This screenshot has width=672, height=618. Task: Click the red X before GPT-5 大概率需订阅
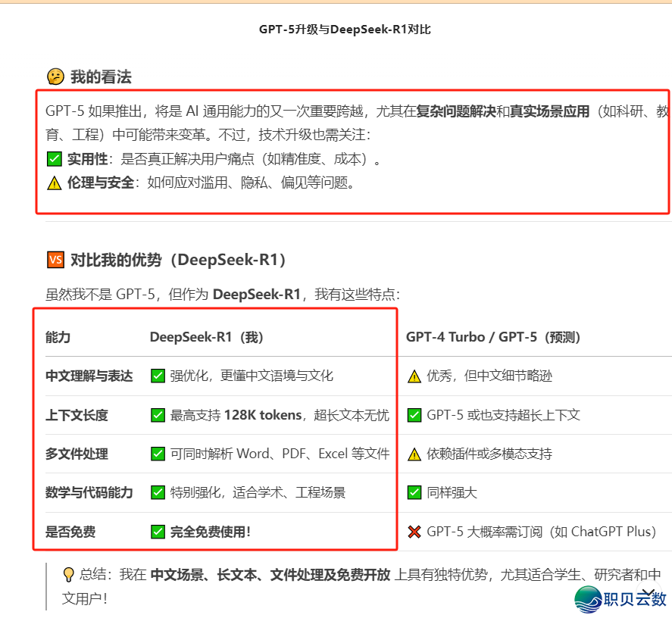coord(414,532)
